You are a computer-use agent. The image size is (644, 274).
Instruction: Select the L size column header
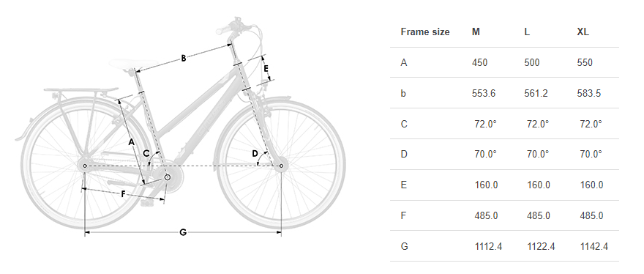click(527, 32)
